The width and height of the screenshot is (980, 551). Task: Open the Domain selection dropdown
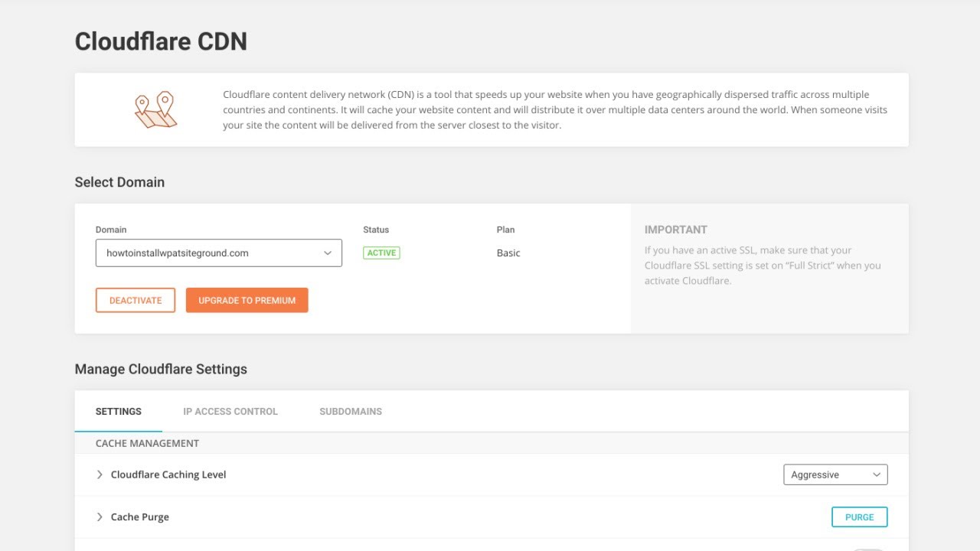tap(219, 253)
